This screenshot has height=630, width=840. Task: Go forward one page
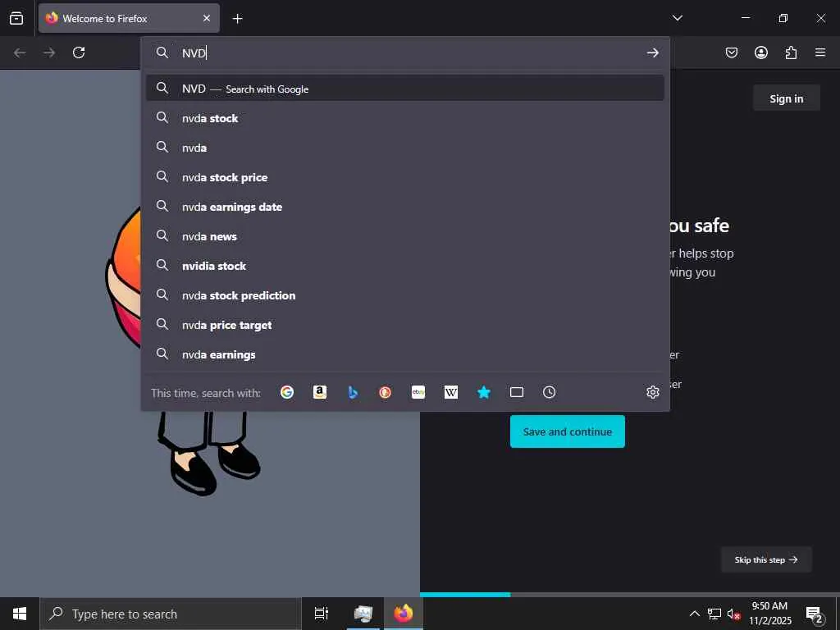tap(49, 52)
